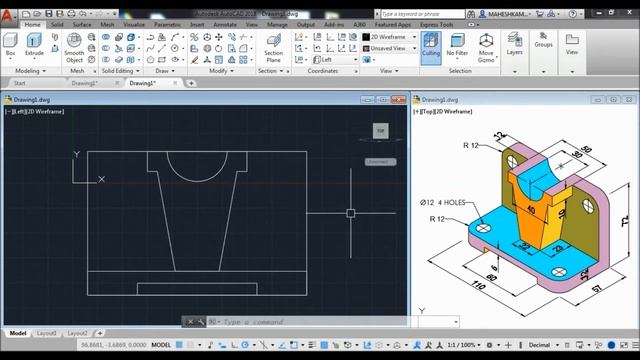640x360 pixels.
Task: Click the binoculars search icon
Action: [471, 14]
